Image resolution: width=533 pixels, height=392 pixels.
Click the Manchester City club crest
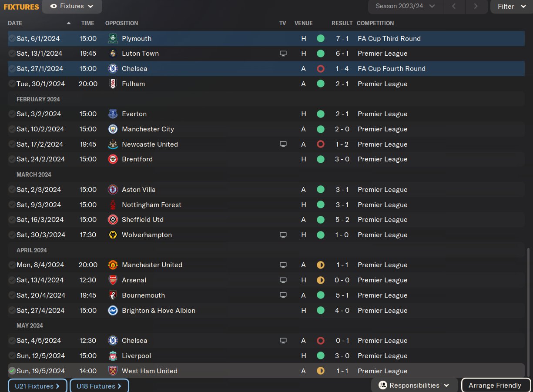click(113, 129)
